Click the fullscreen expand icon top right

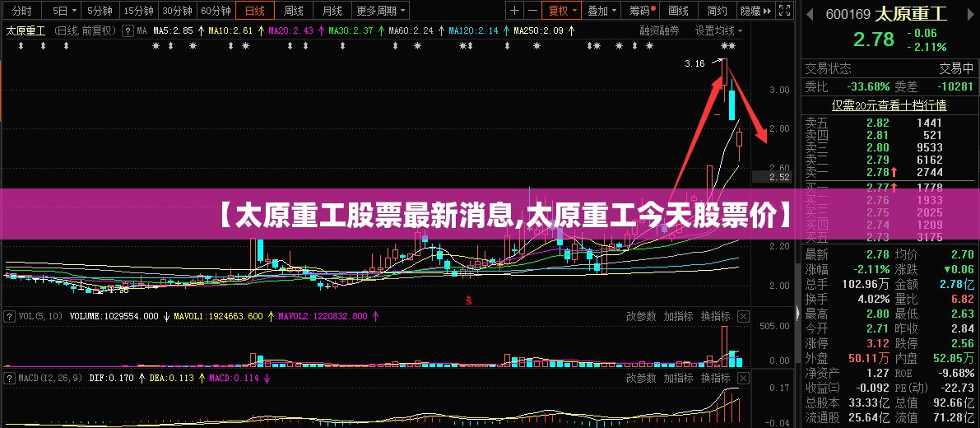pos(785,11)
